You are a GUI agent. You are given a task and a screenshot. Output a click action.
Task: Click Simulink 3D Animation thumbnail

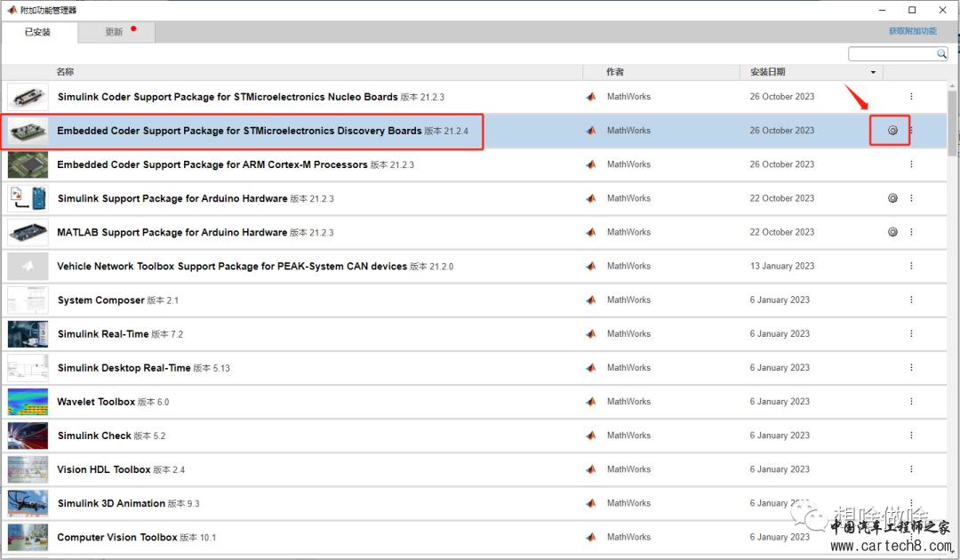tap(28, 503)
